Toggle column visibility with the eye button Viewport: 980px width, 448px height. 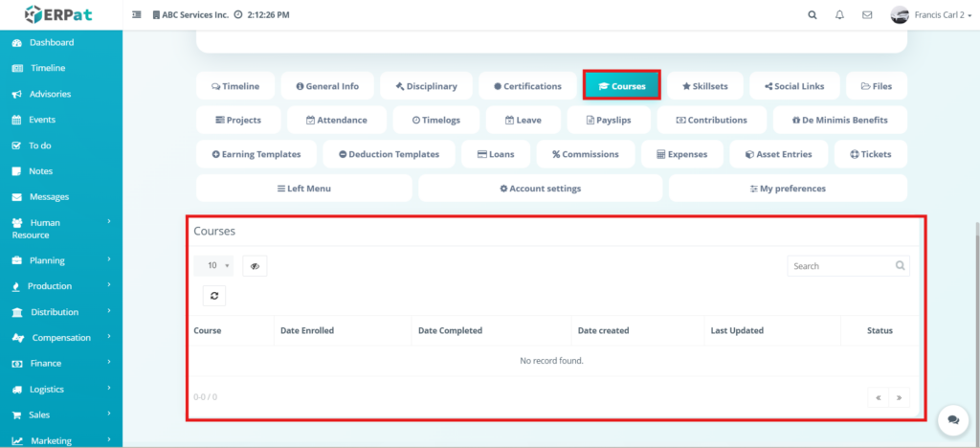(x=255, y=266)
